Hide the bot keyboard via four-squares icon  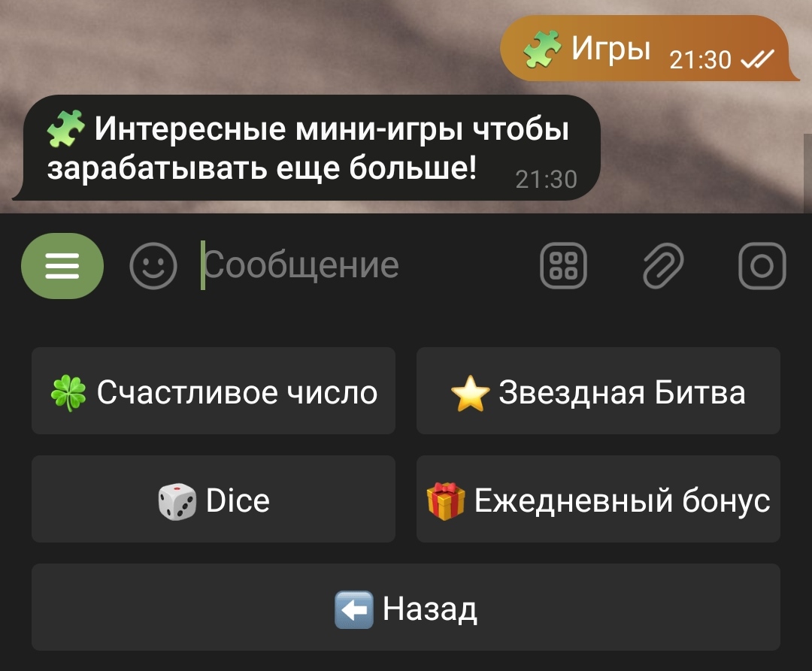tap(563, 266)
